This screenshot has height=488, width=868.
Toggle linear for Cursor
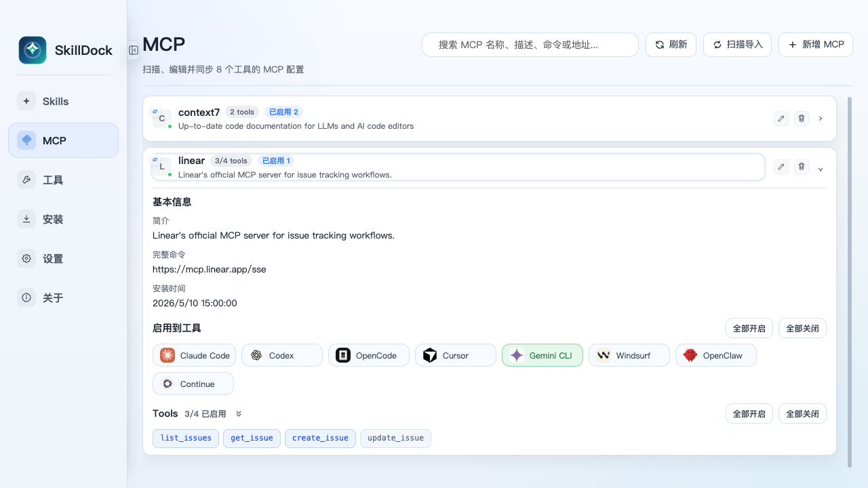point(456,355)
